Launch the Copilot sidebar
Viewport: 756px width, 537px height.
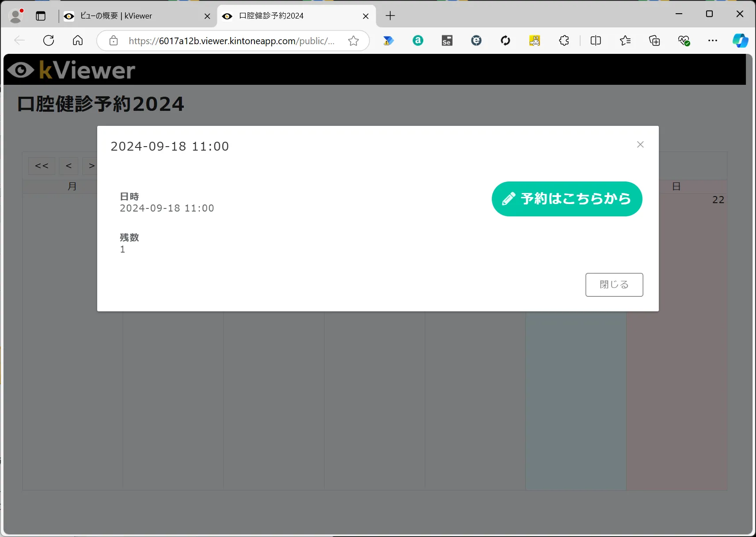tap(740, 41)
